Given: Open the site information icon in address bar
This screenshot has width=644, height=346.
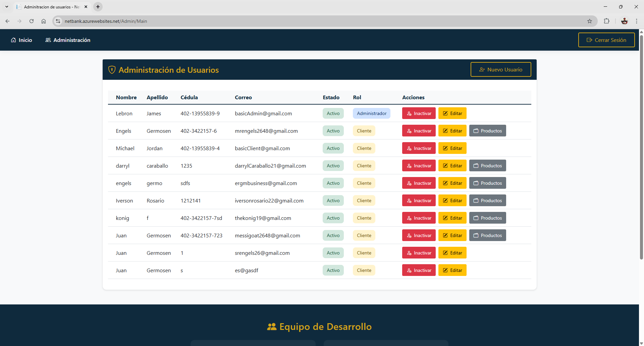Looking at the screenshot, I should (x=58, y=21).
